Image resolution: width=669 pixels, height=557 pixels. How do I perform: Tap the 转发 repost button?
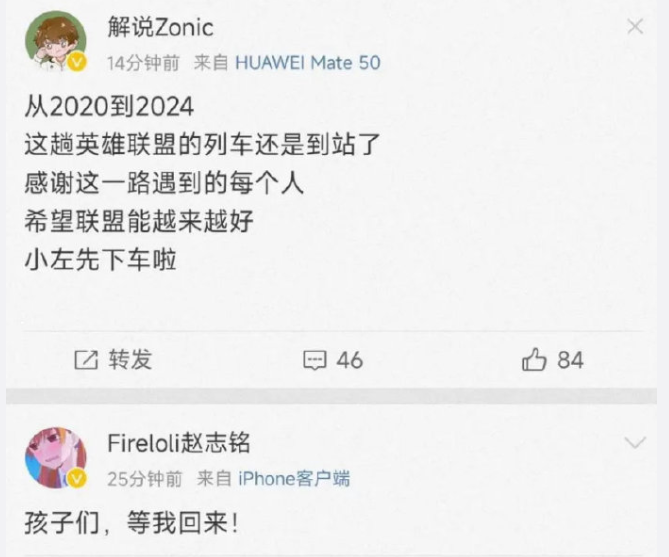[x=130, y=359]
